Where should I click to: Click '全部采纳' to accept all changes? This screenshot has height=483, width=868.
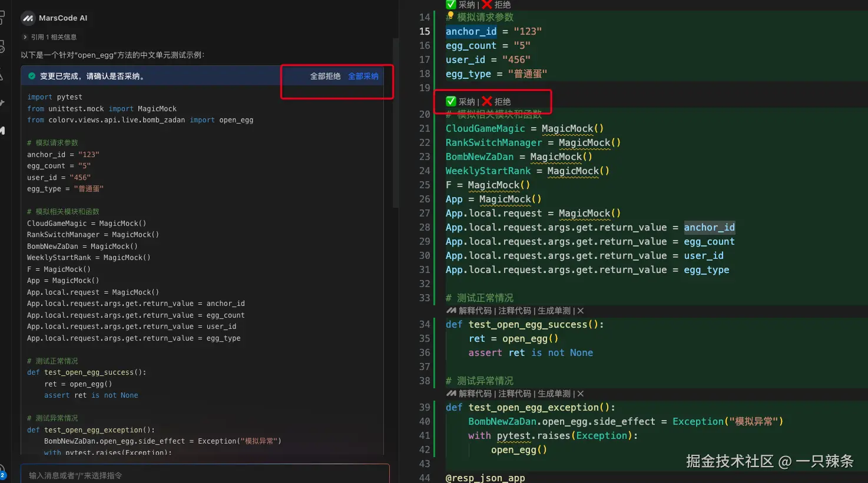pos(363,76)
